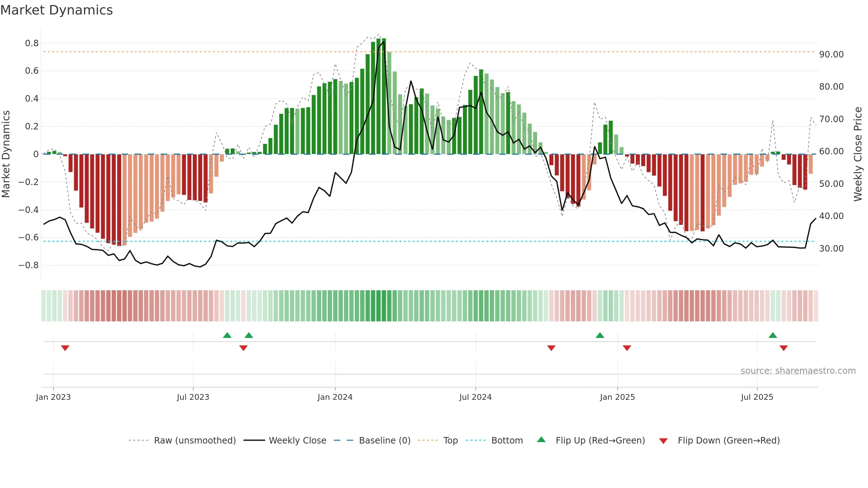Viewport: 868px width, 488px height.
Task: Click the −0.8 left axis tick label
Action: tap(29, 265)
